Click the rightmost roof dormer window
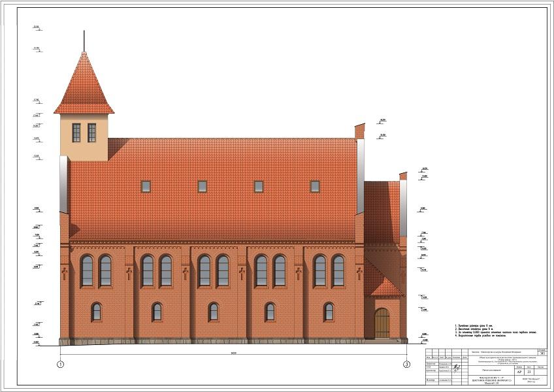The width and height of the screenshot is (554, 392). pyautogui.click(x=315, y=186)
